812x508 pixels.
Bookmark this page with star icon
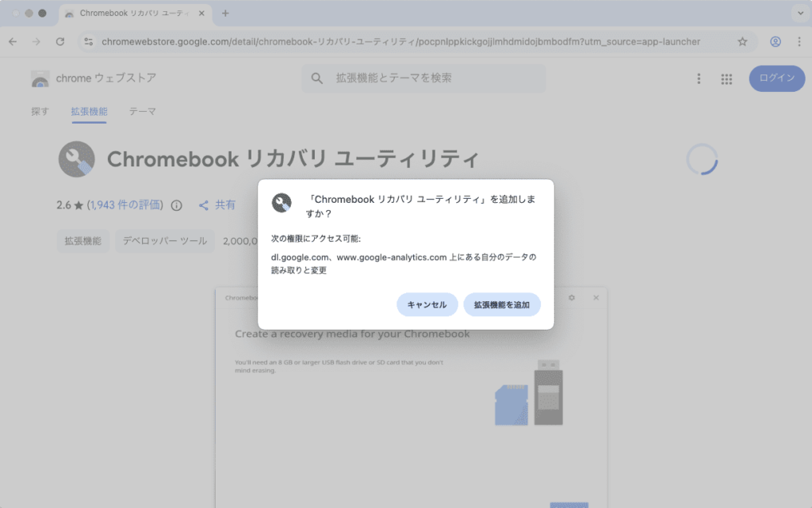click(x=742, y=42)
